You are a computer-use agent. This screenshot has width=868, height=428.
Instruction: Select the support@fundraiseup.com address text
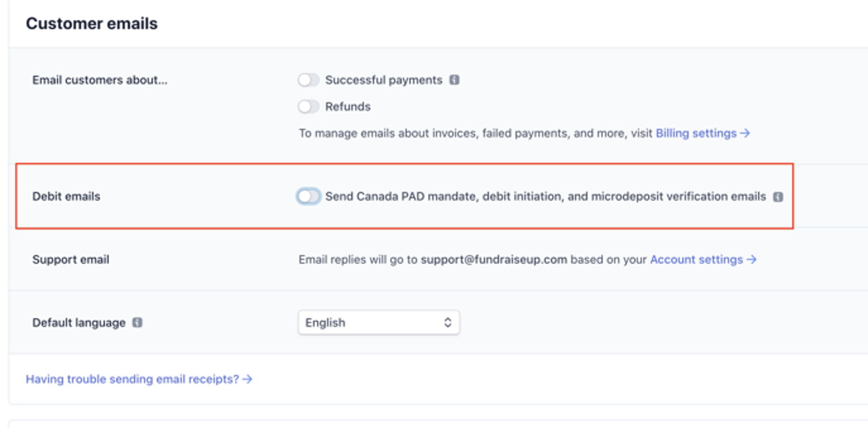(494, 260)
